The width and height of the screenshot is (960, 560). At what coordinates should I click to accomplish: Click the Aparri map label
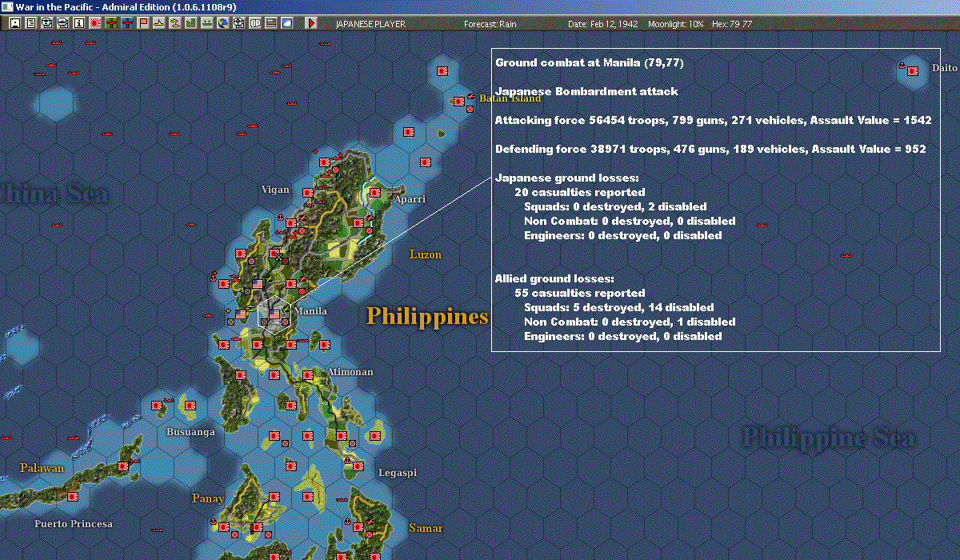tap(410, 198)
